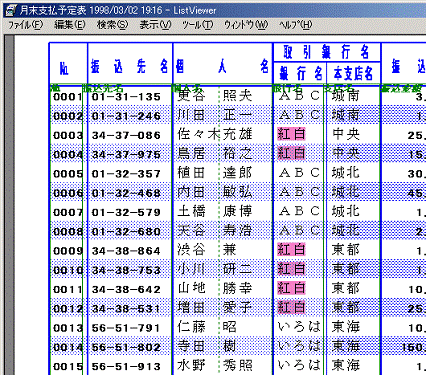426x375 pixels.
Task: Open the ファイル(F) menu
Action: tap(25, 25)
